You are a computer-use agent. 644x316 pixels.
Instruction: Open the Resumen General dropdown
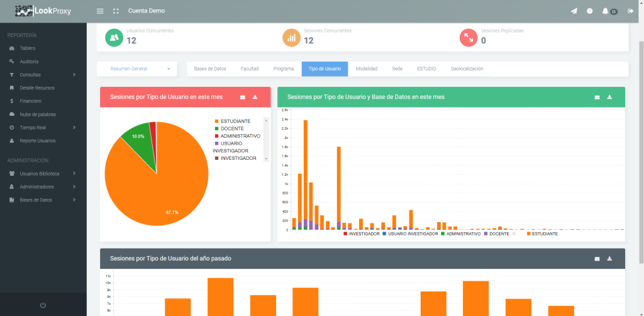140,69
